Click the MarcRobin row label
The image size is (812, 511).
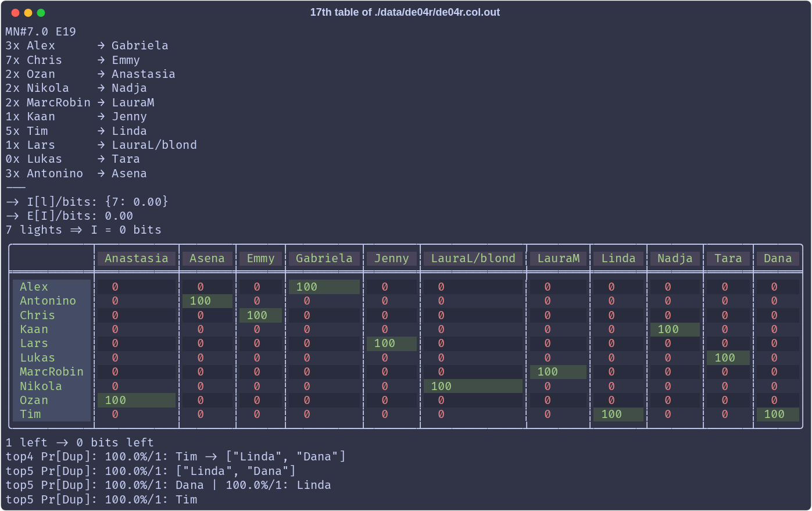pyautogui.click(x=52, y=371)
